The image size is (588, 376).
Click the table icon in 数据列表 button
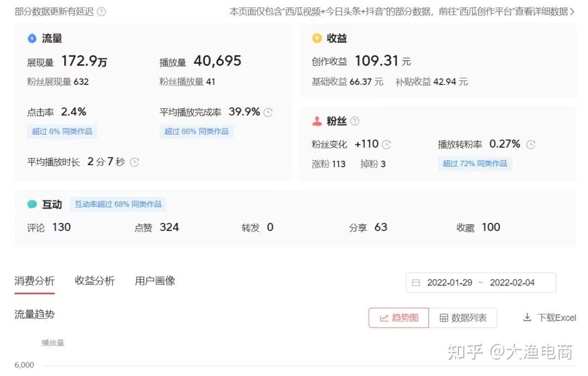point(444,318)
